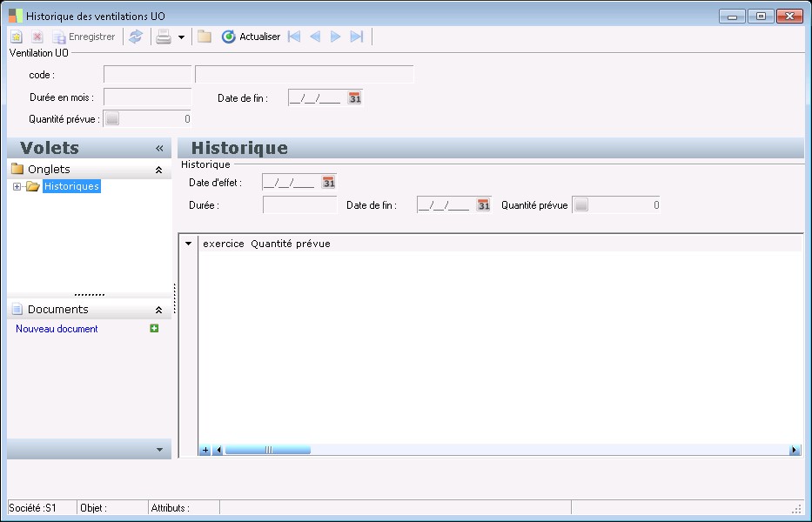Click the folder toolbar icon
This screenshot has width=812, height=522.
pos(204,37)
